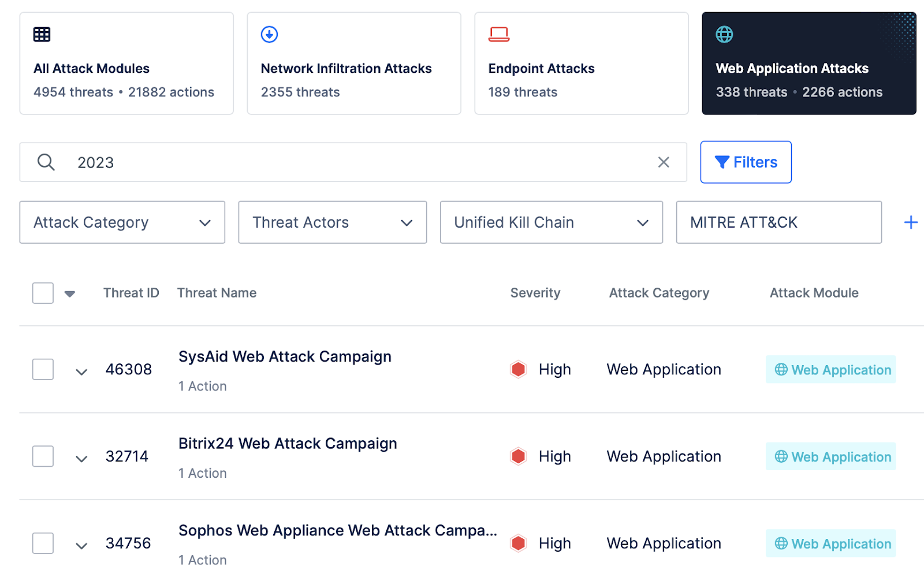Image resolution: width=924 pixels, height=584 pixels.
Task: Expand row details for threat 34756
Action: (81, 545)
